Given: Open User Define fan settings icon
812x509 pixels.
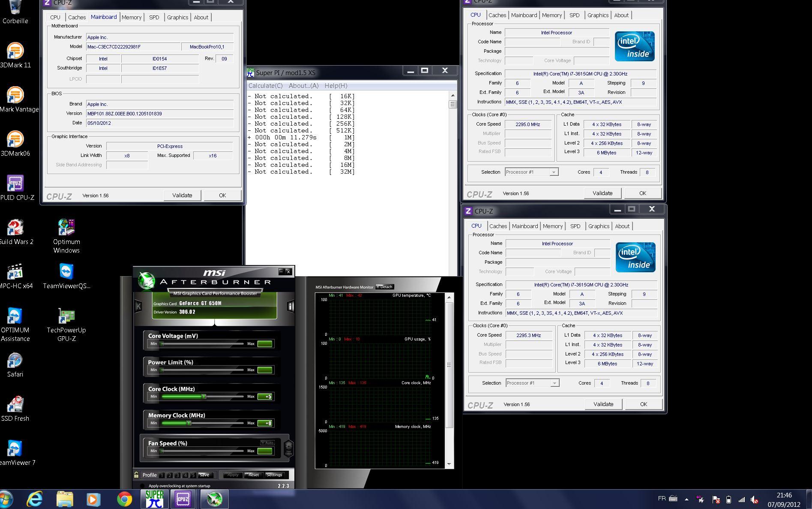Looking at the screenshot, I should (288, 448).
